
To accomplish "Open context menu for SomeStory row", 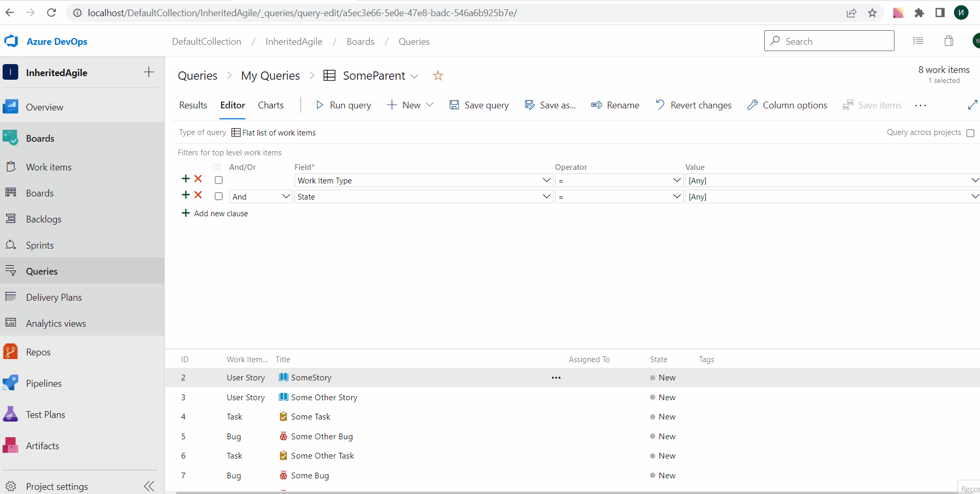I will [556, 378].
